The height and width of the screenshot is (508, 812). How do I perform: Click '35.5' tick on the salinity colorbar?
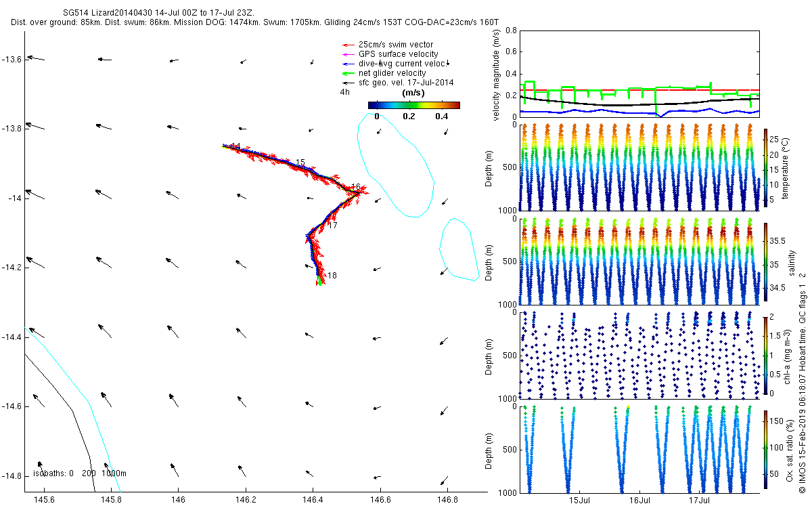click(x=779, y=241)
